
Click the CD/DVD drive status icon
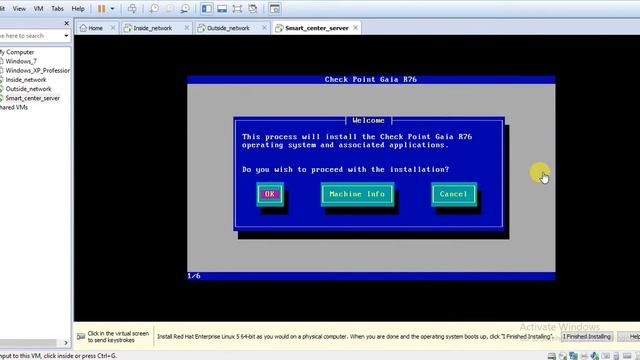pyautogui.click(x=563, y=356)
